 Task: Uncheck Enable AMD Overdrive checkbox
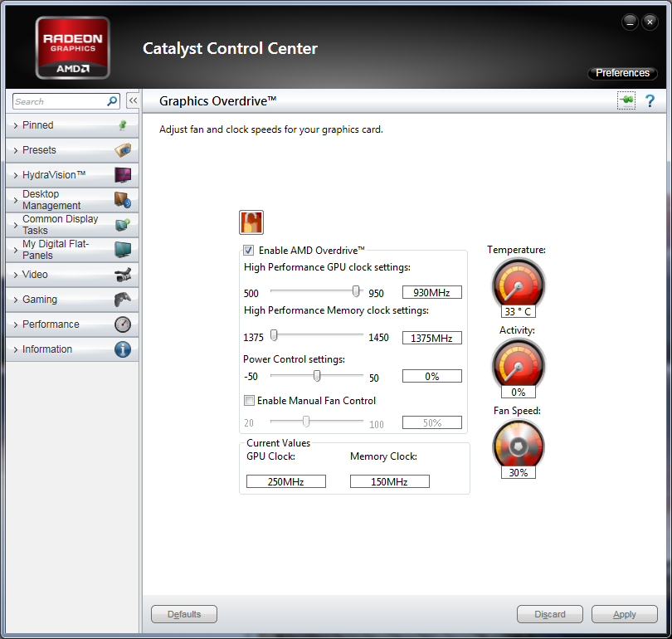click(248, 251)
